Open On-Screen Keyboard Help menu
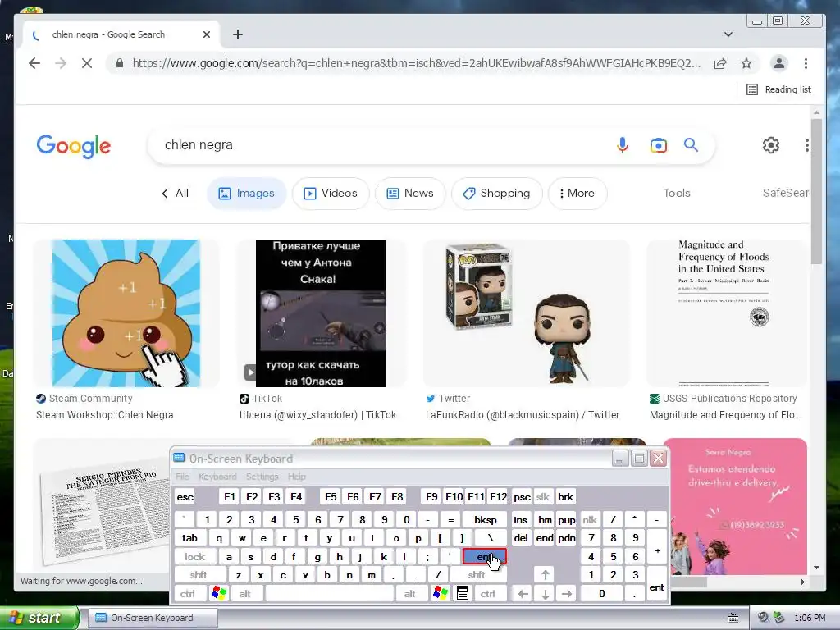The height and width of the screenshot is (630, 840). pyautogui.click(x=296, y=477)
